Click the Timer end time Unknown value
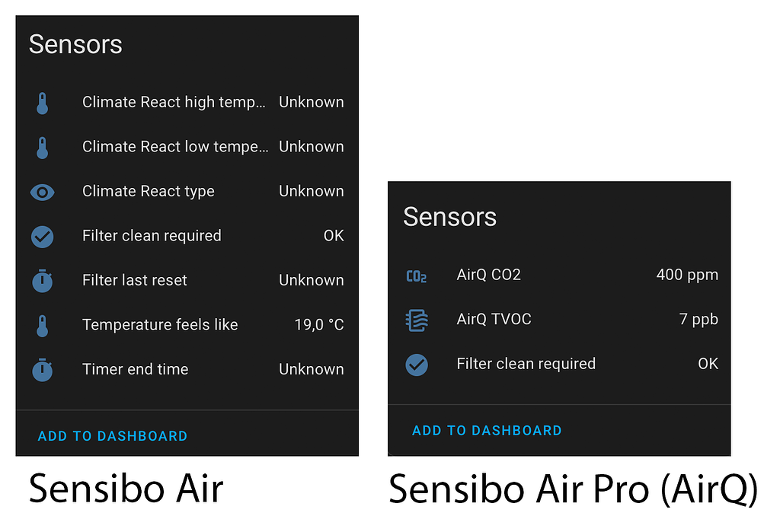This screenshot has width=780, height=532. click(x=311, y=370)
